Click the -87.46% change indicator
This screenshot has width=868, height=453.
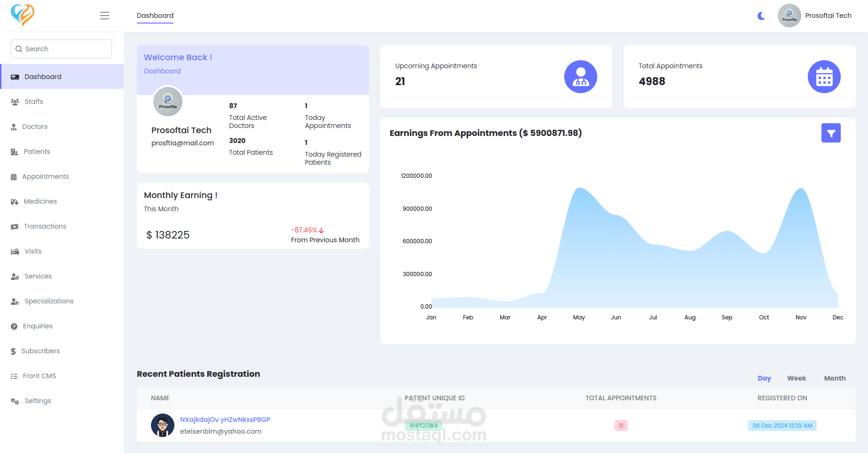(x=308, y=230)
